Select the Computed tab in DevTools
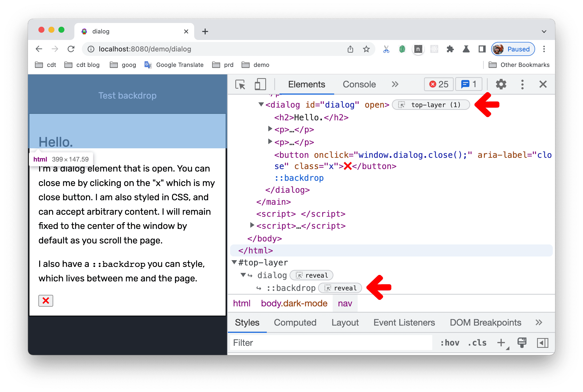Screen dimensions: 583x392 (x=295, y=323)
